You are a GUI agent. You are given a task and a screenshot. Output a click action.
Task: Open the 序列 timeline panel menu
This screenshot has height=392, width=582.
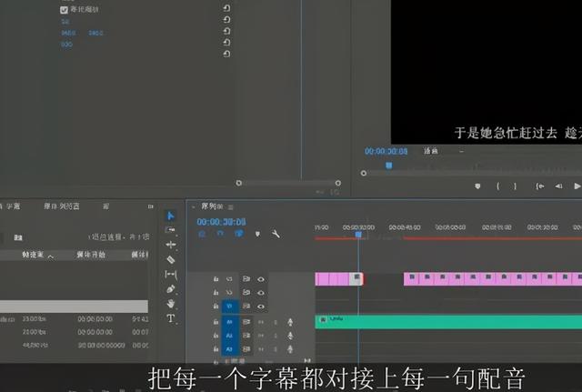coord(231,207)
